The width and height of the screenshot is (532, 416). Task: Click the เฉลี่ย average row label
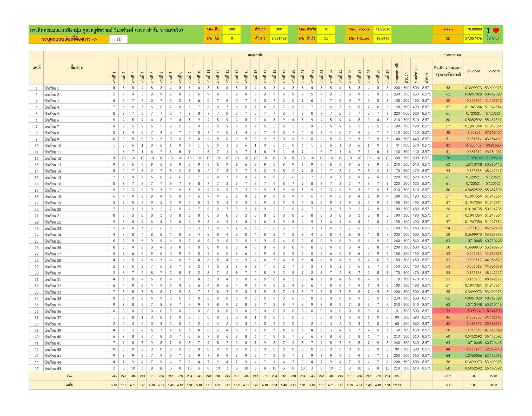pos(69,385)
